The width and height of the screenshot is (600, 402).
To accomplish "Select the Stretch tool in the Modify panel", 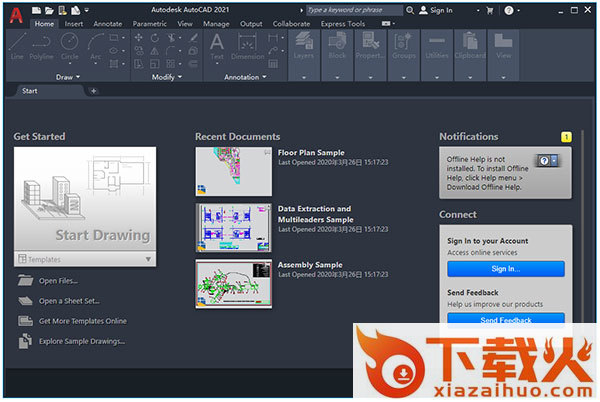I will tap(139, 64).
